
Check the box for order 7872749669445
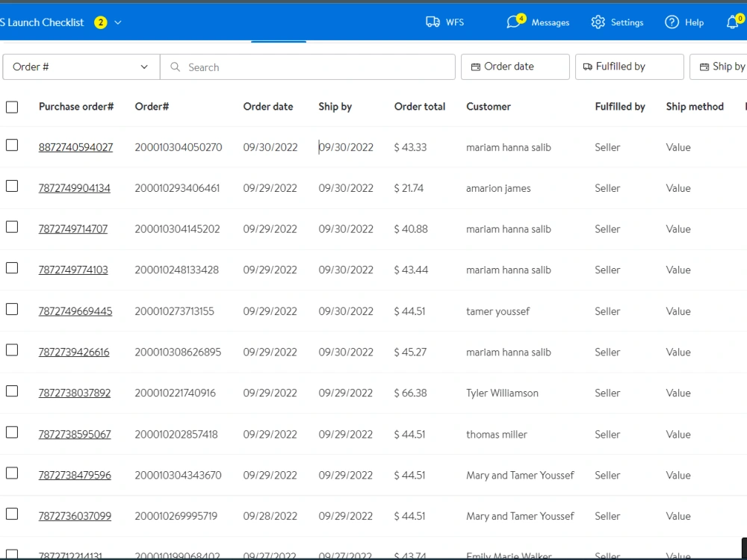click(x=12, y=309)
